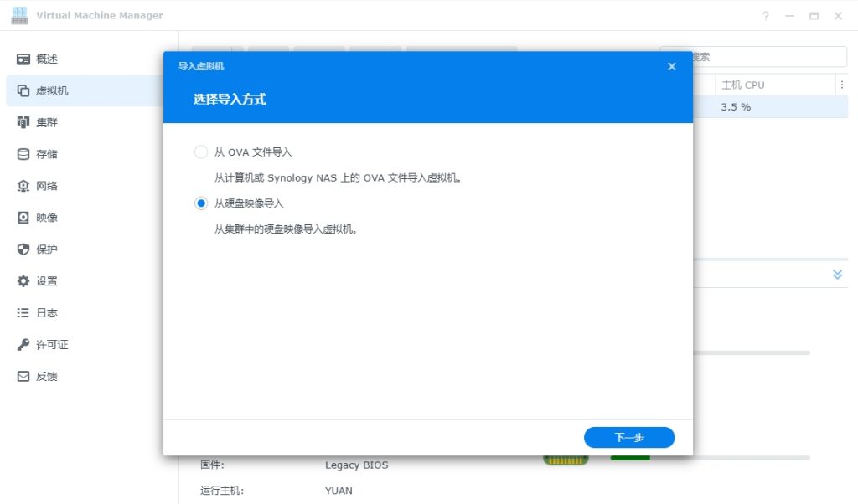Select the 从硬盘映像导入 radio button
This screenshot has height=504, width=858.
tap(201, 203)
